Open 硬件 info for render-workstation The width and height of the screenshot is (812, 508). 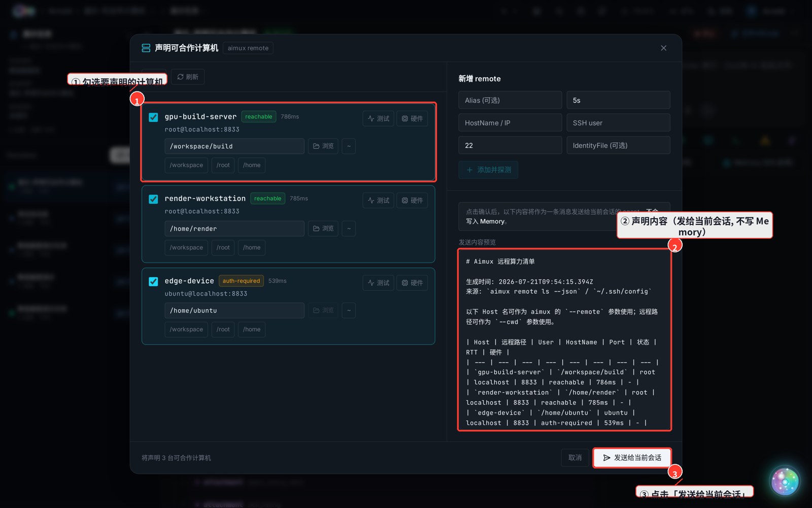(x=412, y=200)
